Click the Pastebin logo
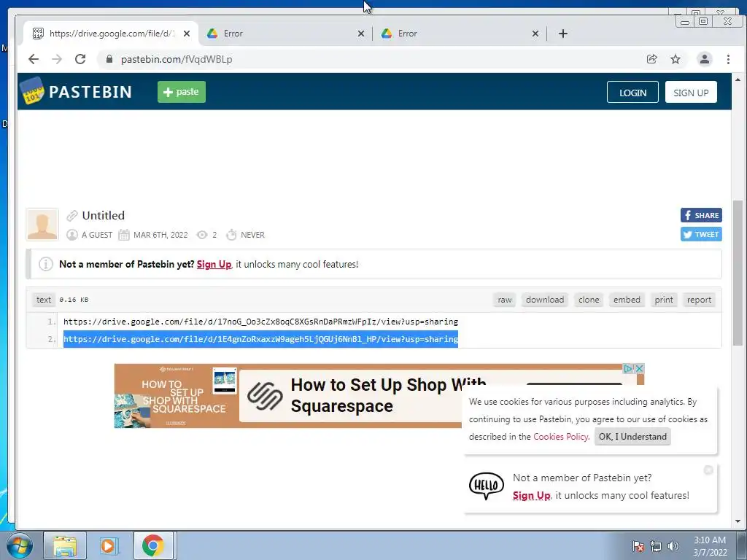The image size is (747, 560). point(76,91)
